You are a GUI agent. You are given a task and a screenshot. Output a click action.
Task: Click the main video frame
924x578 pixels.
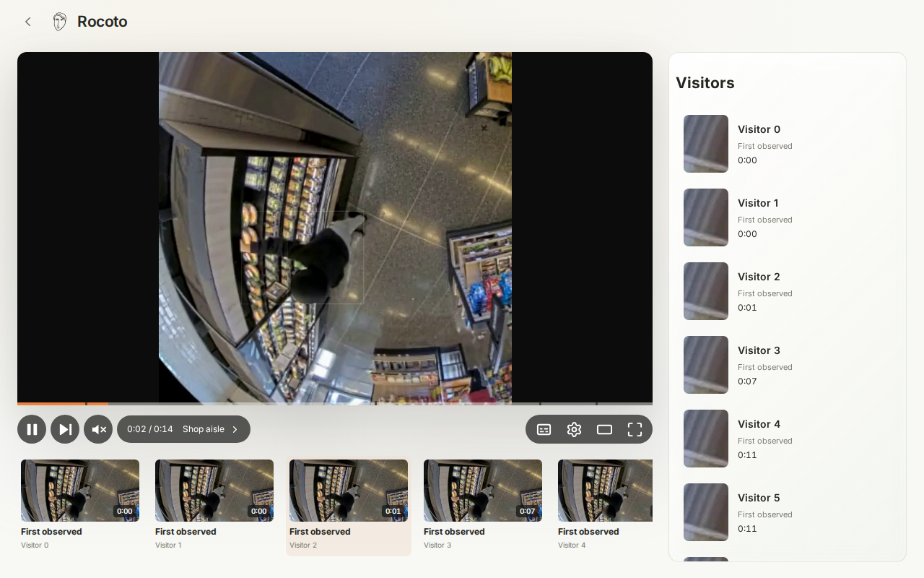coord(335,228)
